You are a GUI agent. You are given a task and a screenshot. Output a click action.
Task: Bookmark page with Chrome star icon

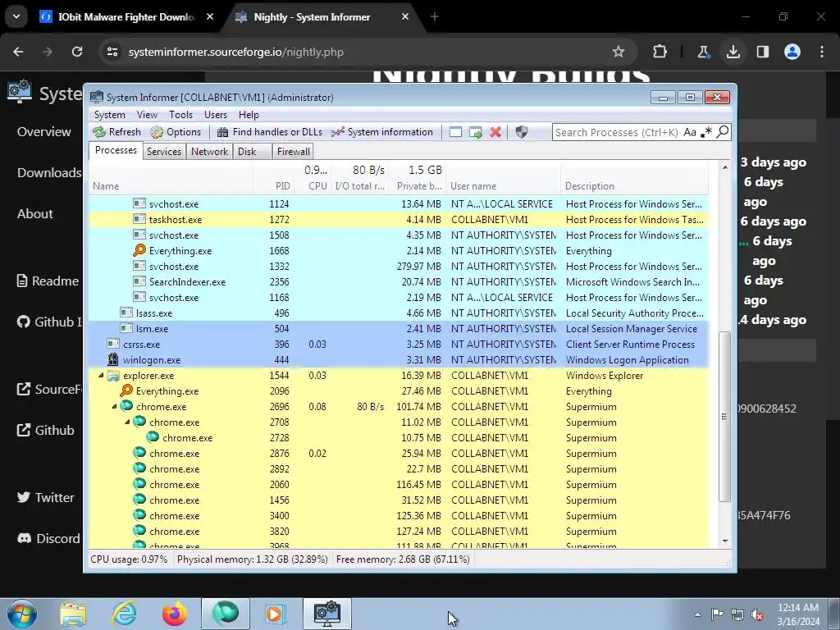[x=619, y=52]
